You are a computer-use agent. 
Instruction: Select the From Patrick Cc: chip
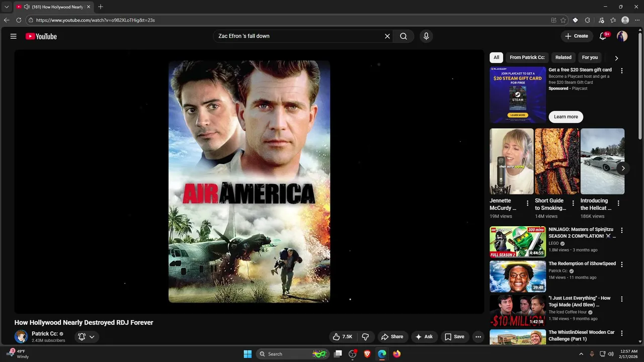click(527, 57)
